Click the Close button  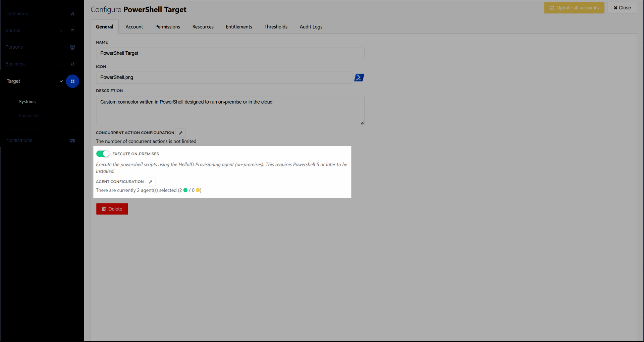tap(622, 8)
